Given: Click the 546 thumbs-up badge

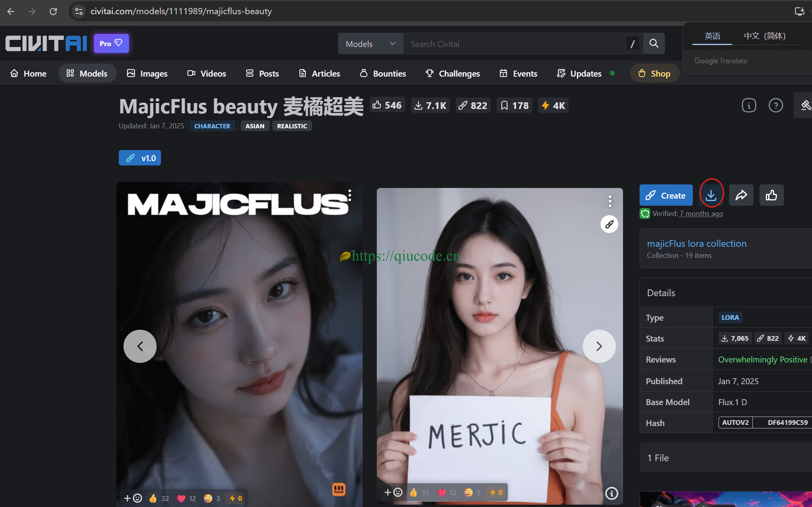Looking at the screenshot, I should pos(387,105).
